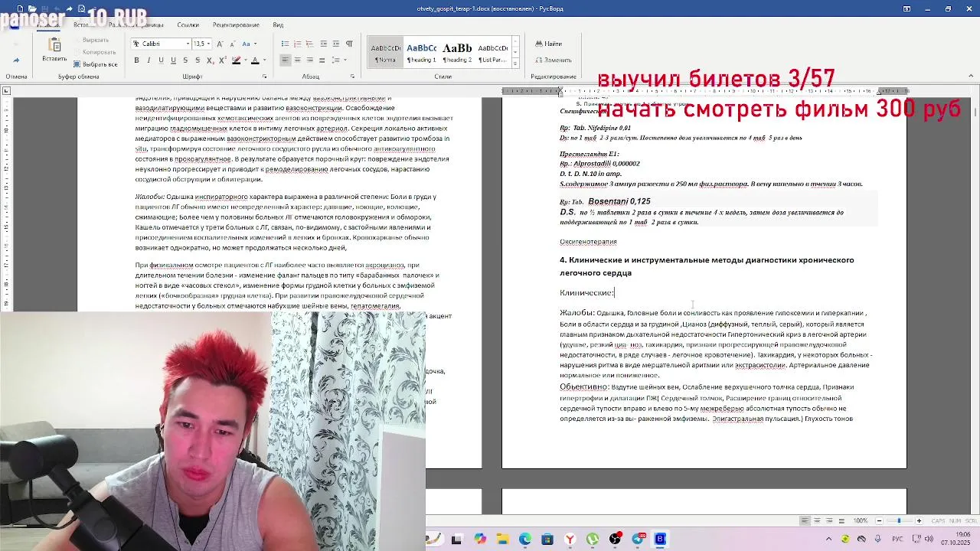Viewport: 980px width, 551px height.
Task: Click the New document icon in quick access
Action: [x=20, y=8]
